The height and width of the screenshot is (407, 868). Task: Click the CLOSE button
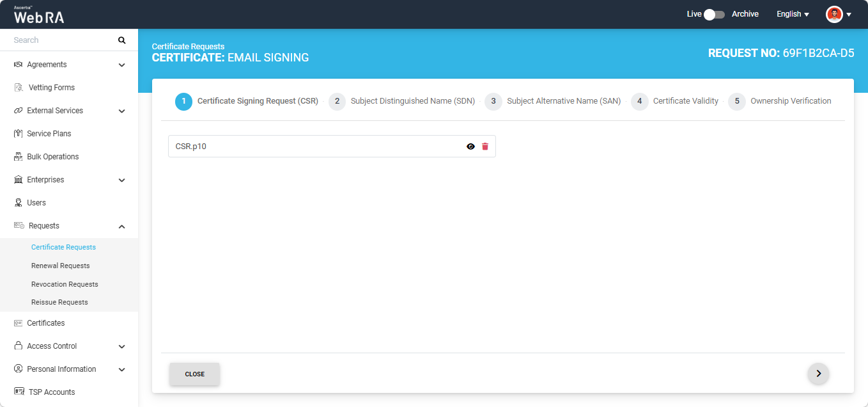click(195, 374)
